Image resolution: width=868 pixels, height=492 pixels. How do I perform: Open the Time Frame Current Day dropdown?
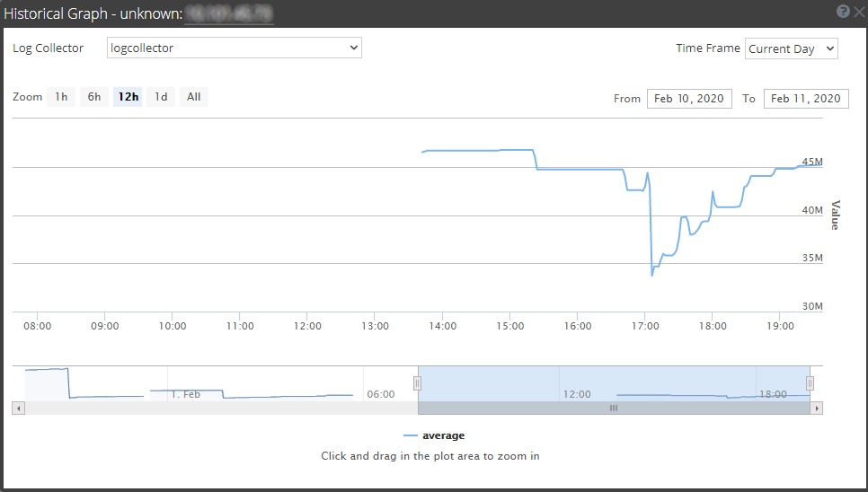click(x=791, y=48)
